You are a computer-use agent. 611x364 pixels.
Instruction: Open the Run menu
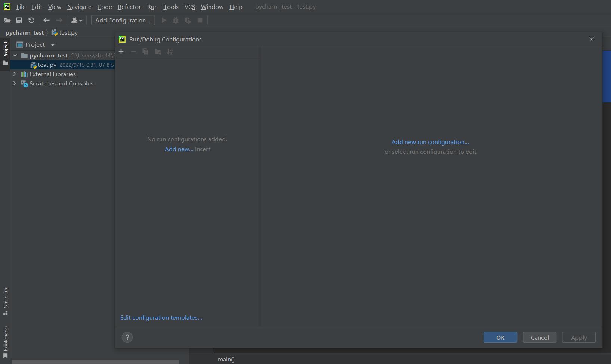pyautogui.click(x=152, y=7)
